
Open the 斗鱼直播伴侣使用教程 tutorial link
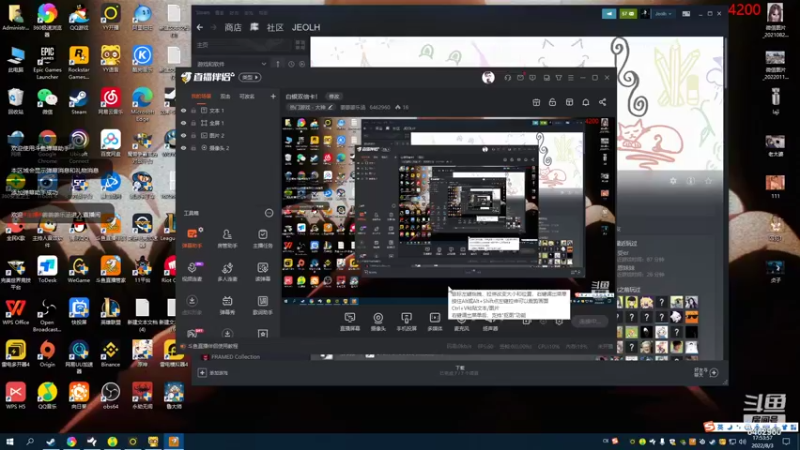pyautogui.click(x=213, y=346)
